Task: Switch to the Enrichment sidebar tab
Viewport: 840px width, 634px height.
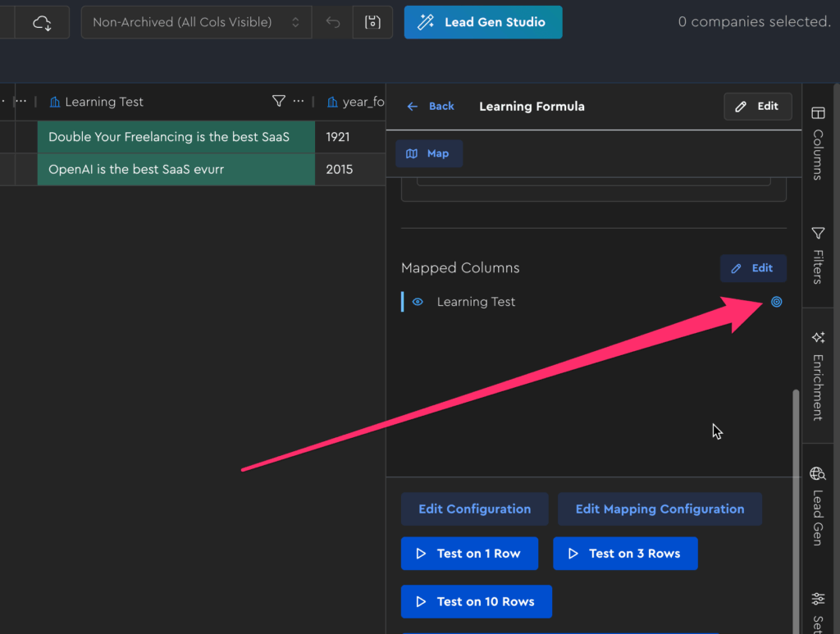Action: pos(817,375)
